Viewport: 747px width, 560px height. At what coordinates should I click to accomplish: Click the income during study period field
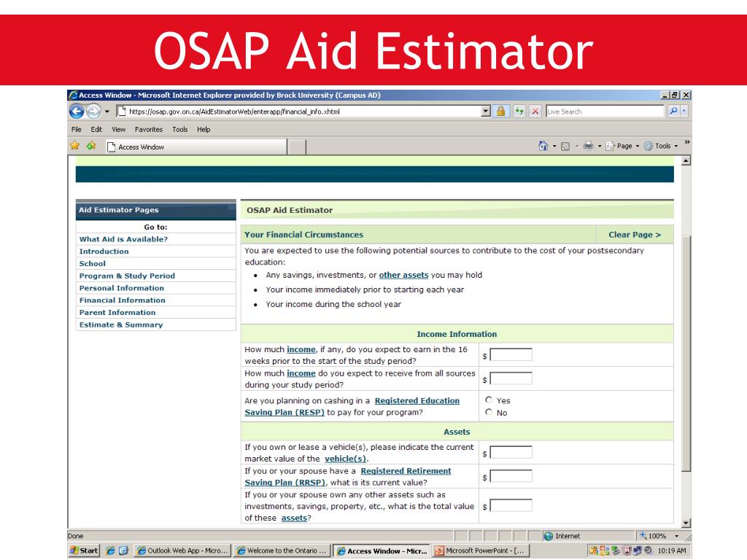pyautogui.click(x=511, y=378)
